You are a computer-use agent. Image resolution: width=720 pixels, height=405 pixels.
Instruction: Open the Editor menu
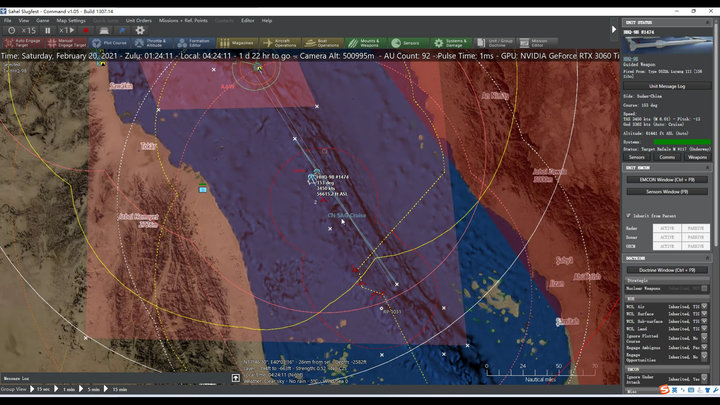click(x=248, y=21)
